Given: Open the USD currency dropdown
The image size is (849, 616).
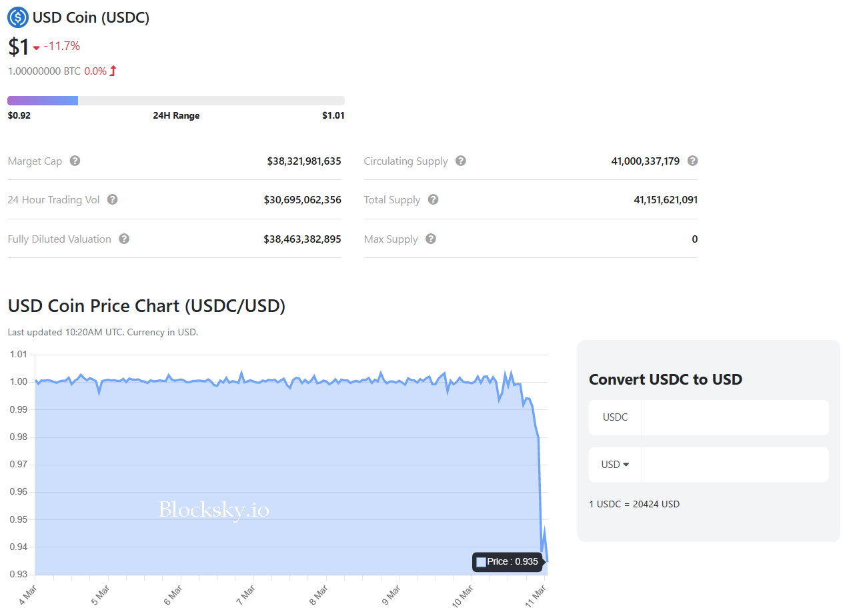Looking at the screenshot, I should point(615,465).
